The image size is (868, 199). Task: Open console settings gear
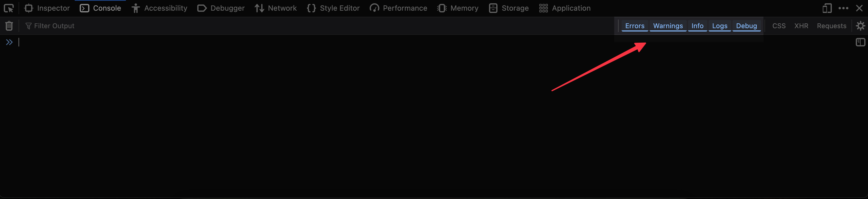pyautogui.click(x=860, y=26)
